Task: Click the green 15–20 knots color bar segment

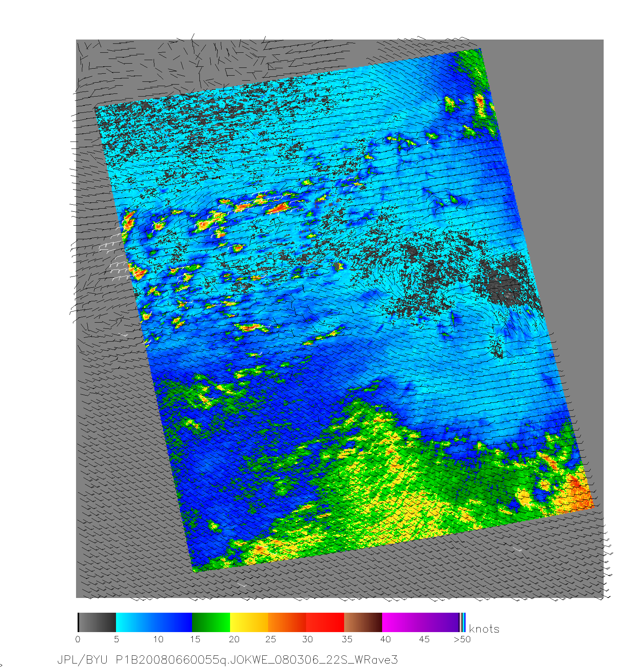Action: click(x=211, y=622)
